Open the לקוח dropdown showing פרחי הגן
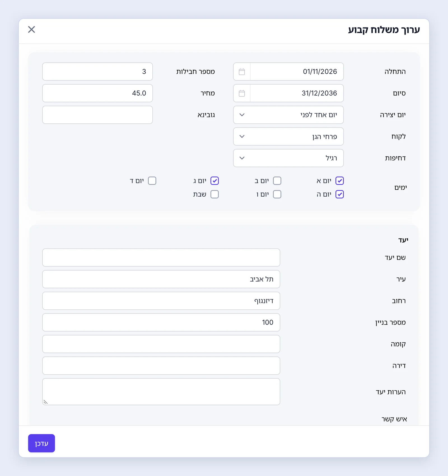 (x=288, y=137)
